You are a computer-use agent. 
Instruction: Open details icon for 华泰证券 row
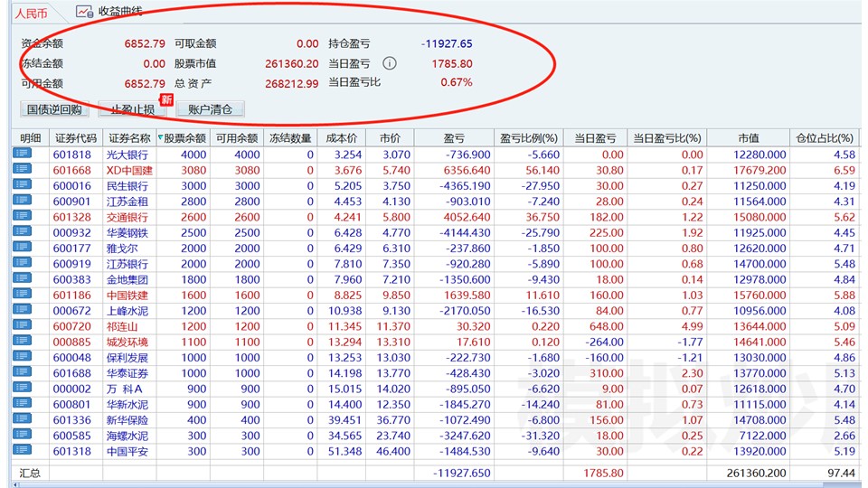click(22, 371)
